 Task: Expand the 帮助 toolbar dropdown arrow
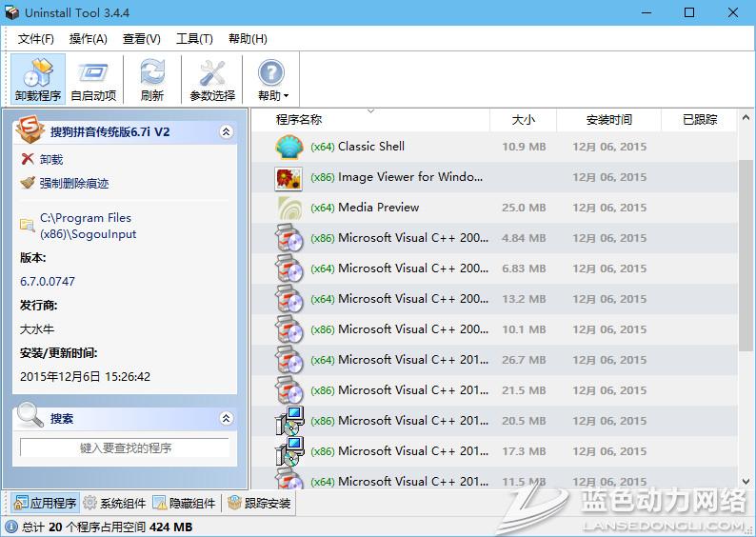[286, 97]
